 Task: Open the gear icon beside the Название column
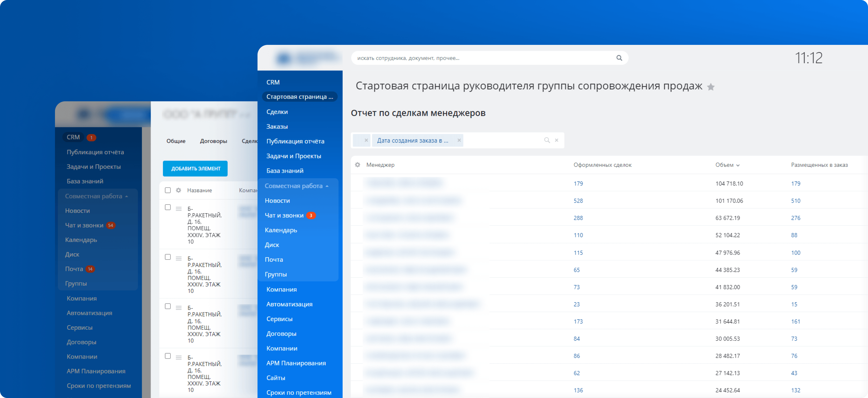click(x=179, y=190)
